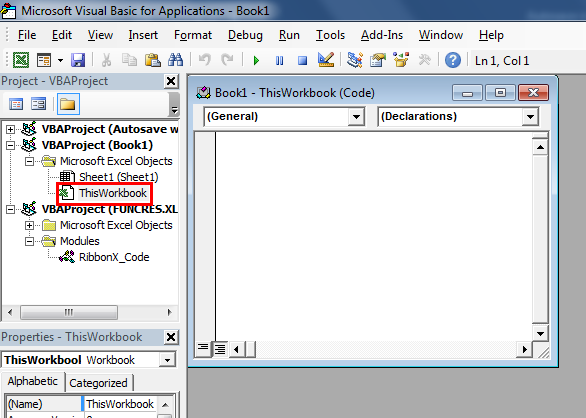Image resolution: width=586 pixels, height=418 pixels.
Task: Click the Find binoculars icon
Action: 176,60
